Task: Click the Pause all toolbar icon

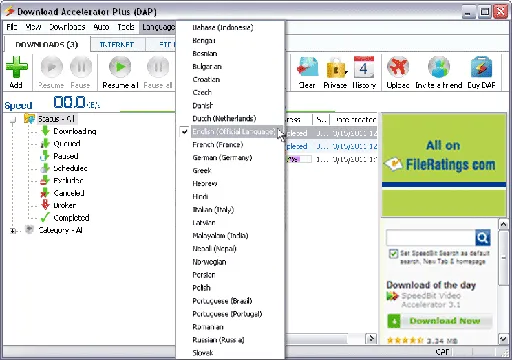Action: 158,67
